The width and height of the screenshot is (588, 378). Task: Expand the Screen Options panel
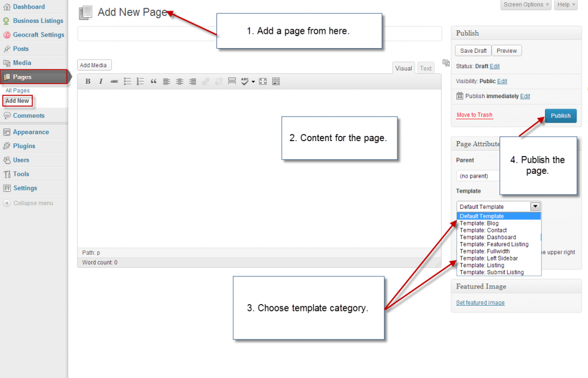(526, 5)
